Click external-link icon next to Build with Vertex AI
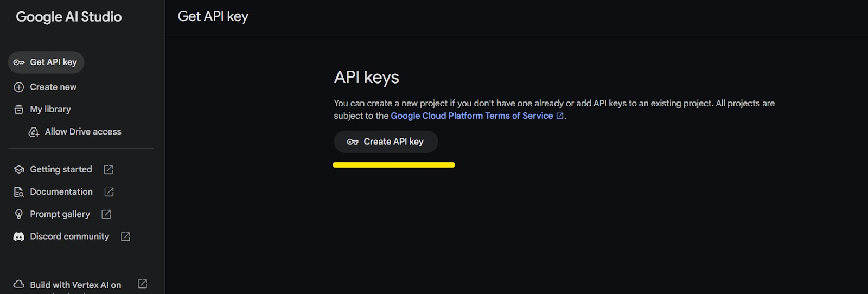This screenshot has width=868, height=294. 143,284
